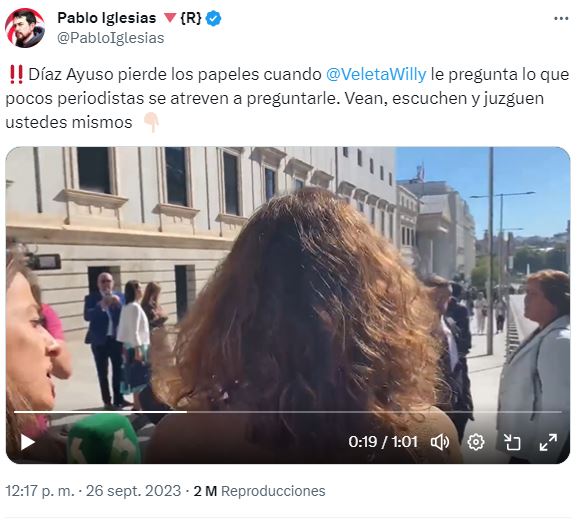Click the pointing-down hand emoji
The image size is (582, 523).
[151, 122]
